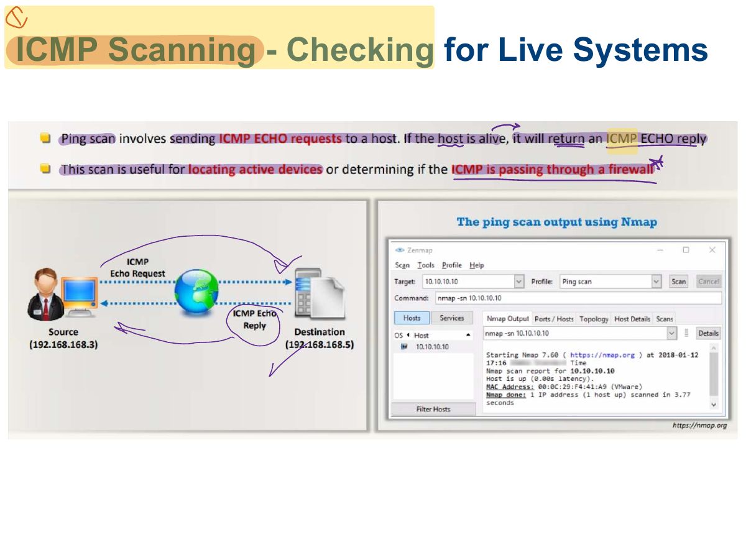Open the Host Details tab
This screenshot has height=560, width=746.
click(x=632, y=319)
